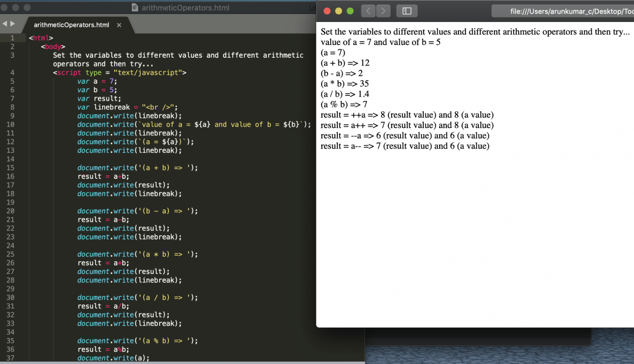Click the script type attribute on line 4
The width and height of the screenshot is (634, 364).
click(93, 73)
